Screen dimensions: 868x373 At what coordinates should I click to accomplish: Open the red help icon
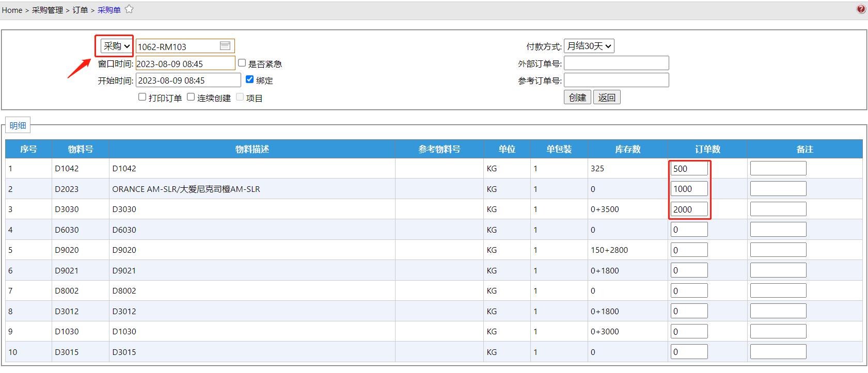[x=861, y=9]
